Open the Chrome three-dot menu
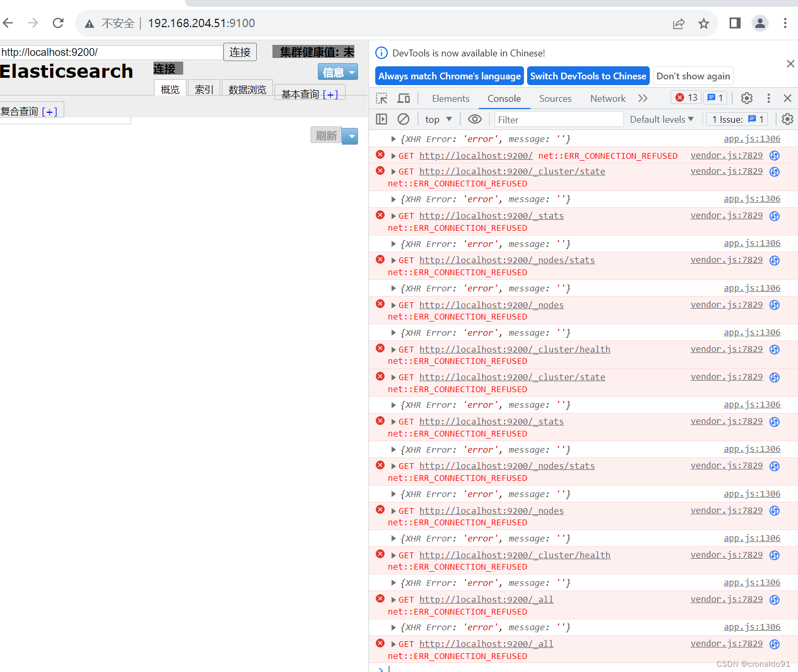This screenshot has height=672, width=798. click(785, 23)
